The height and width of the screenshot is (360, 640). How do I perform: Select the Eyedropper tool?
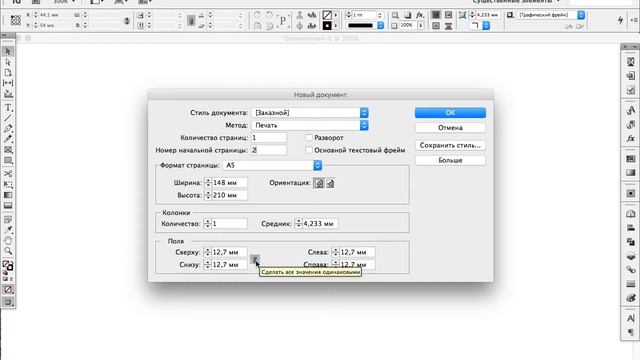click(8, 230)
